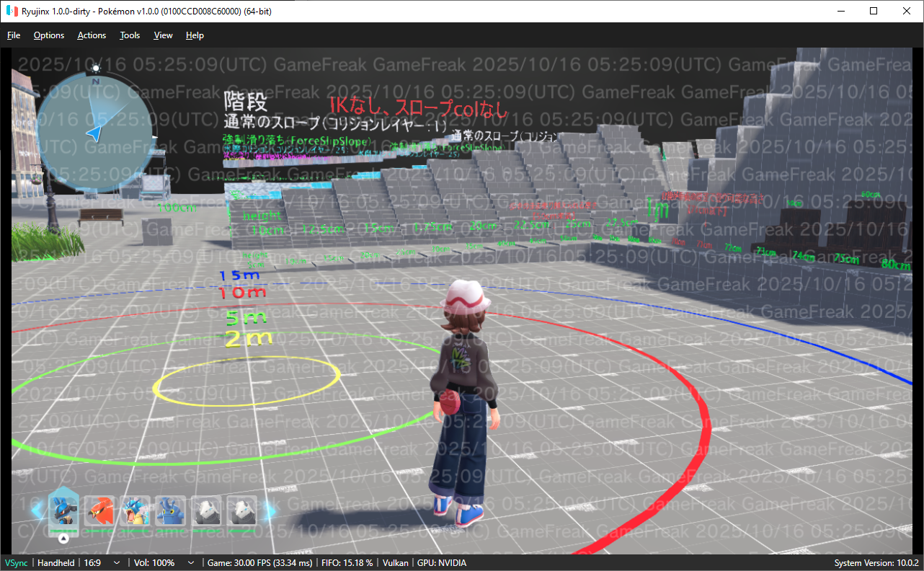Select the Aggron icon beside the right arrow
924x571 pixels.
pyautogui.click(x=242, y=511)
